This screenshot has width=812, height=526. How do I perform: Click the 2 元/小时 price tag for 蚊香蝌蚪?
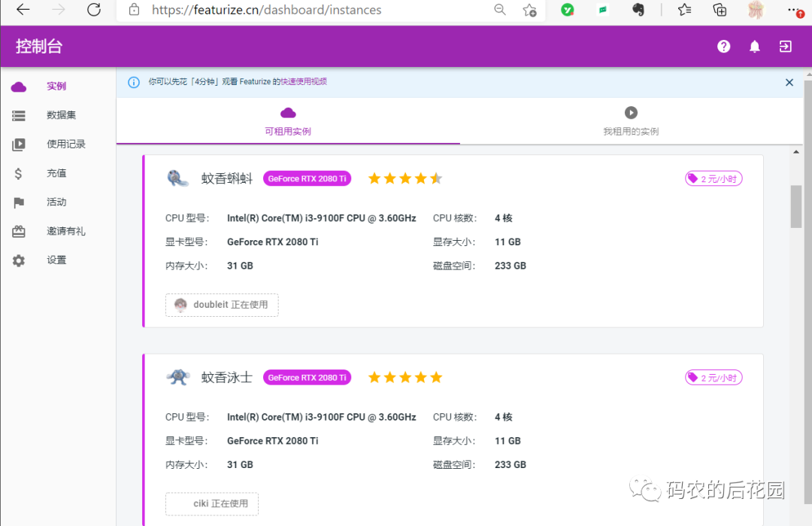tap(714, 179)
